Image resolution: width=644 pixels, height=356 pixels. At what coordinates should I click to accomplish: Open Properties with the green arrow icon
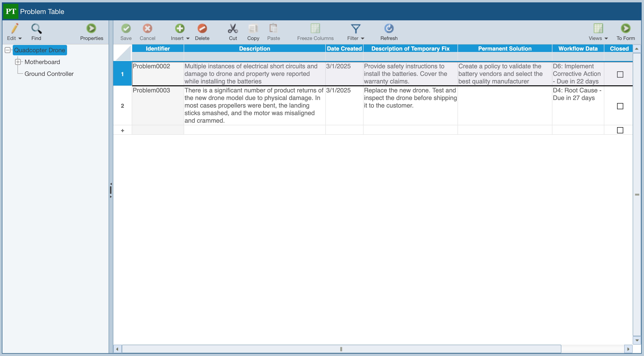coord(91,28)
